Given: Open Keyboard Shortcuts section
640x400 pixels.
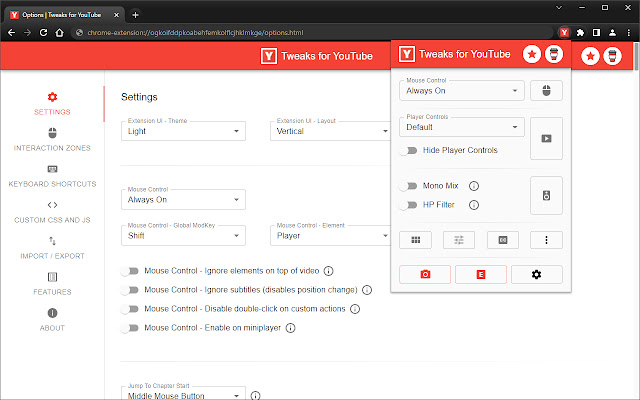Looking at the screenshot, I should pos(52,175).
